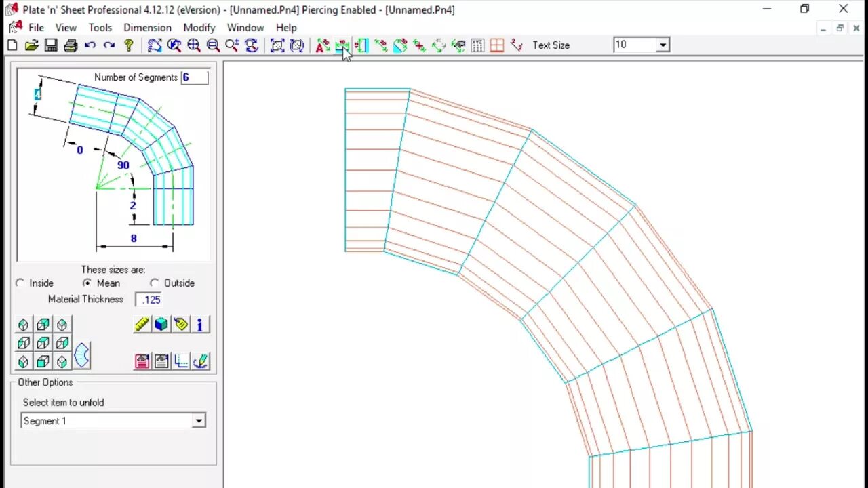Image resolution: width=868 pixels, height=488 pixels.
Task: Open the Dimension menu
Action: [147, 28]
